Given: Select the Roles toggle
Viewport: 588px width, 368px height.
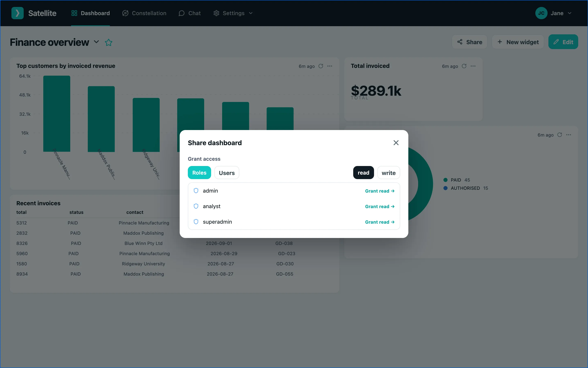Looking at the screenshot, I should (199, 173).
